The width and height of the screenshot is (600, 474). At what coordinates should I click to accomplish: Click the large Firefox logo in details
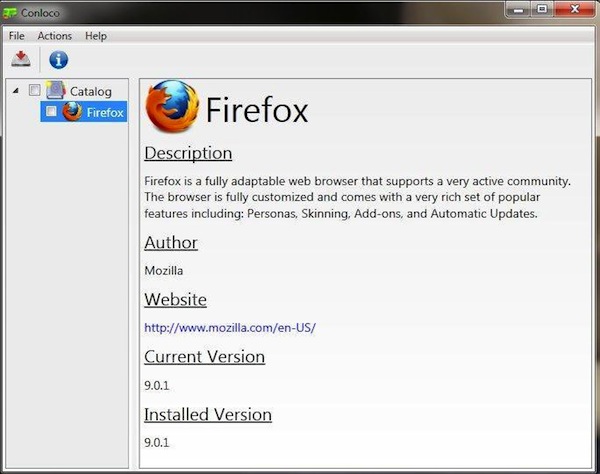[x=173, y=106]
